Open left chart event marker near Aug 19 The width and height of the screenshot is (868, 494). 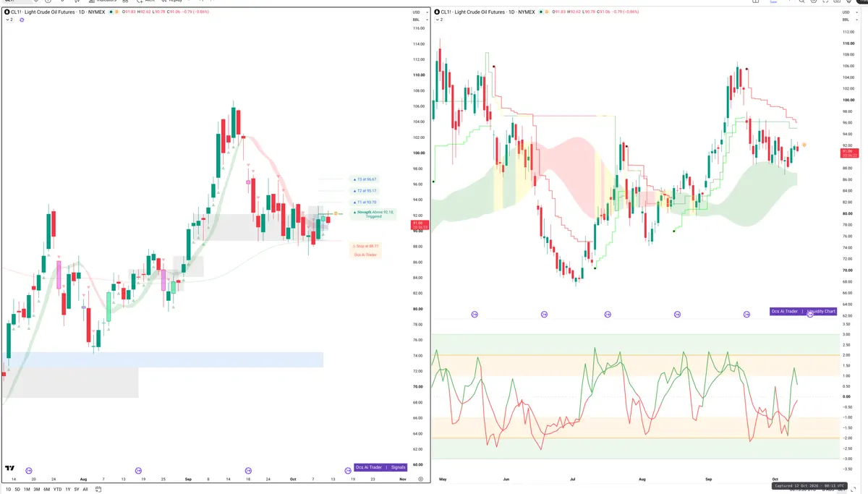138,471
